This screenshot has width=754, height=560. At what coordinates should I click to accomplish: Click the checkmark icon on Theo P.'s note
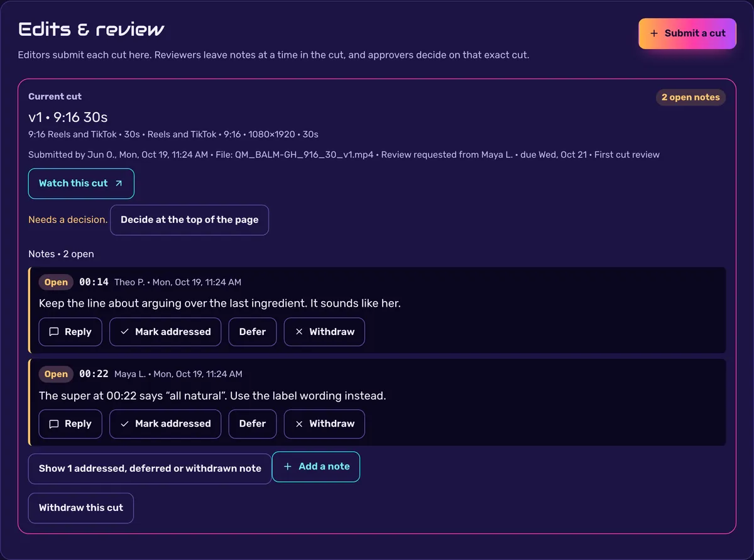(124, 332)
